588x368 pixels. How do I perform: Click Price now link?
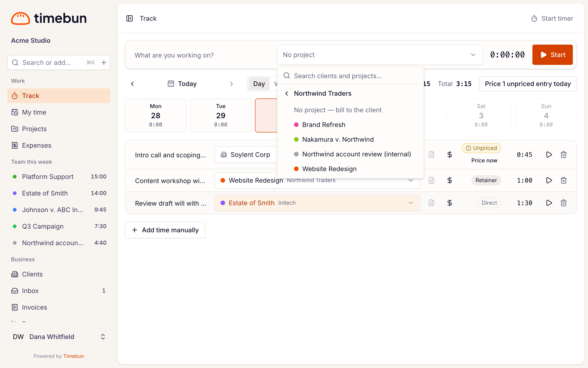pos(484,160)
